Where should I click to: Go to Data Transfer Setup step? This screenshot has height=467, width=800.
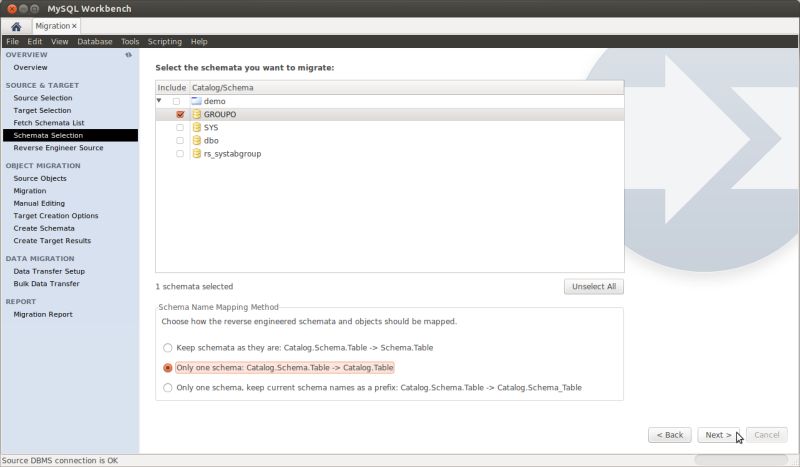tap(49, 271)
